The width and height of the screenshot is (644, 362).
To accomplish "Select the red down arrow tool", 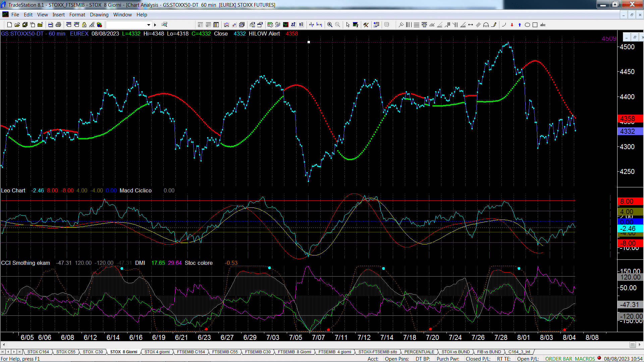I will 512,25.
